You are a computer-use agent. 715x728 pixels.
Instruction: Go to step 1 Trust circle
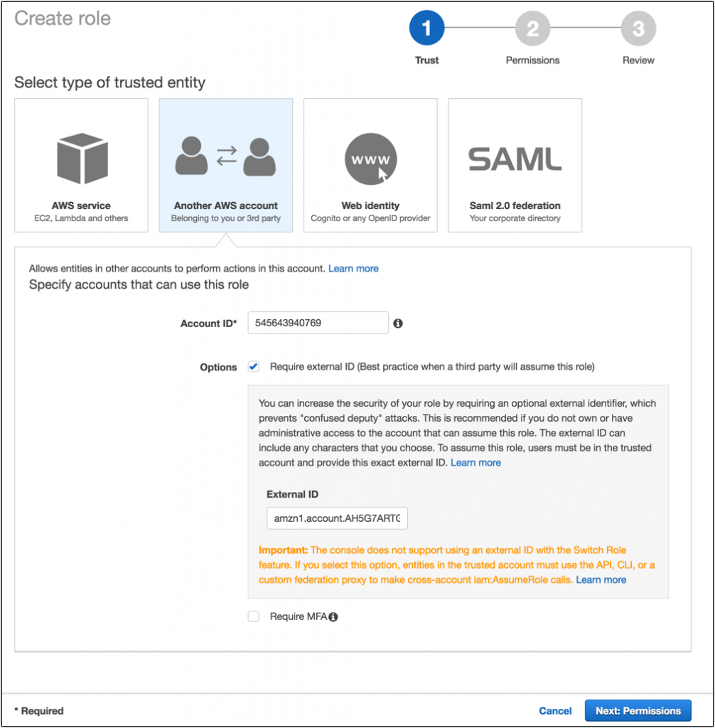426,28
